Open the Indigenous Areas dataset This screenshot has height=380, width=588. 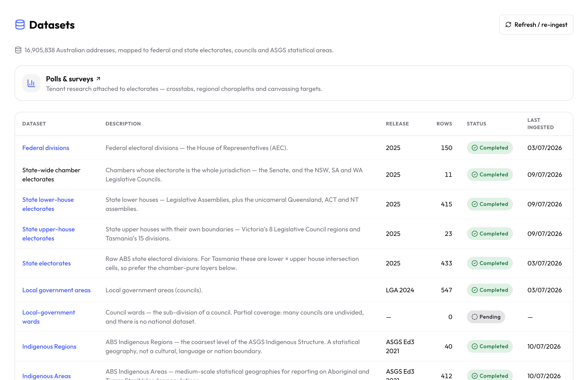(46, 376)
